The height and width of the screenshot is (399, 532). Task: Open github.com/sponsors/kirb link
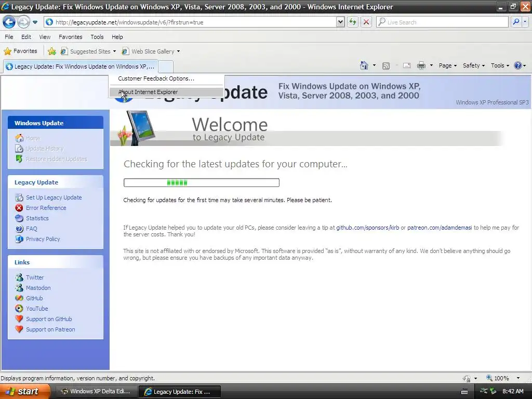pyautogui.click(x=367, y=228)
